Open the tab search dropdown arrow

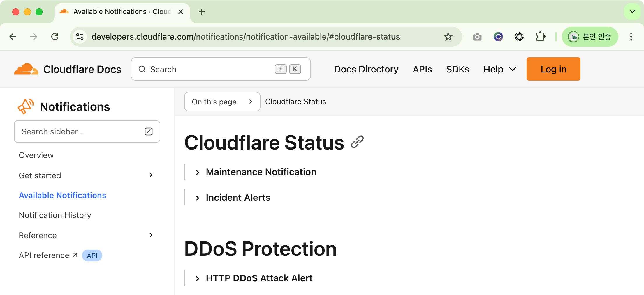632,12
